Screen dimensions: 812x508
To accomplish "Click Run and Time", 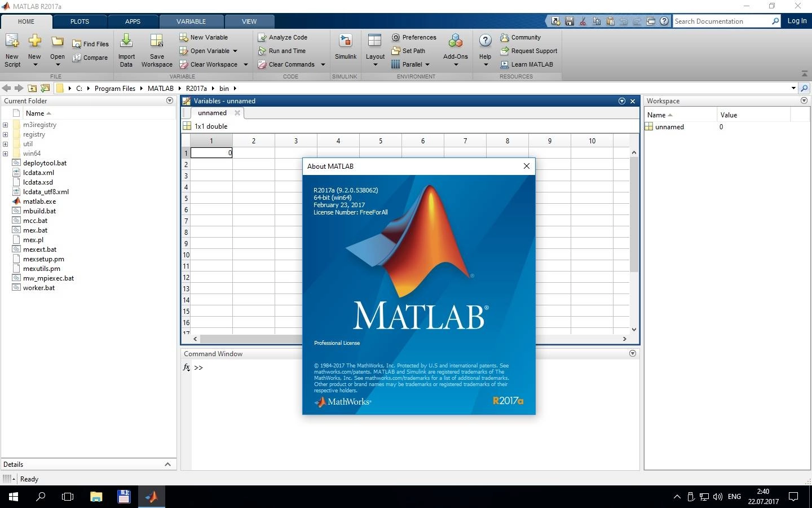I will tap(282, 51).
